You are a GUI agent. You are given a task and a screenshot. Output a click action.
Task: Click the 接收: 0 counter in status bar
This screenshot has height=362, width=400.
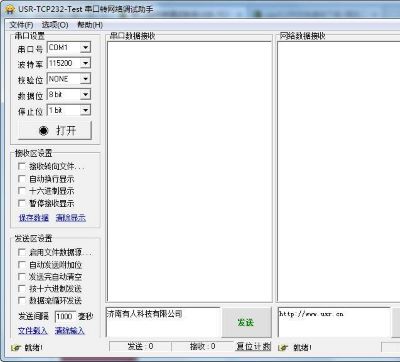(x=203, y=347)
